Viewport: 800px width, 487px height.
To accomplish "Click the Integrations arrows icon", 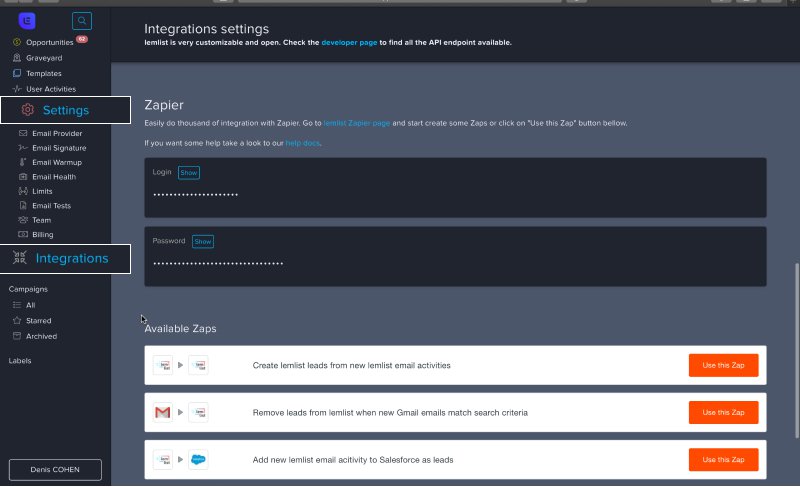I will coord(19,258).
